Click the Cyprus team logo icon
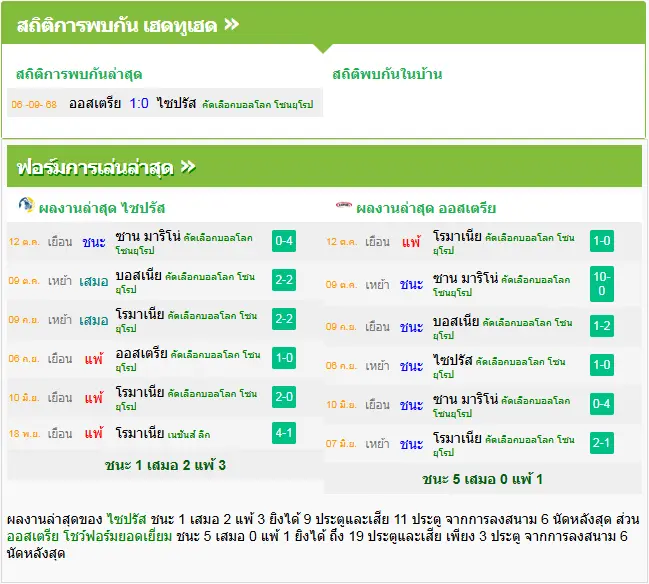This screenshot has height=584, width=649. pos(26,205)
